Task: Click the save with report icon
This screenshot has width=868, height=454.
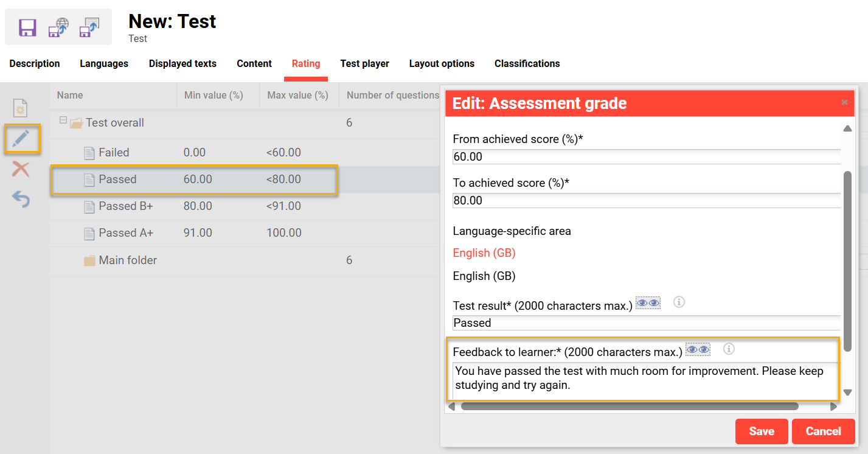Action: pyautogui.click(x=89, y=27)
